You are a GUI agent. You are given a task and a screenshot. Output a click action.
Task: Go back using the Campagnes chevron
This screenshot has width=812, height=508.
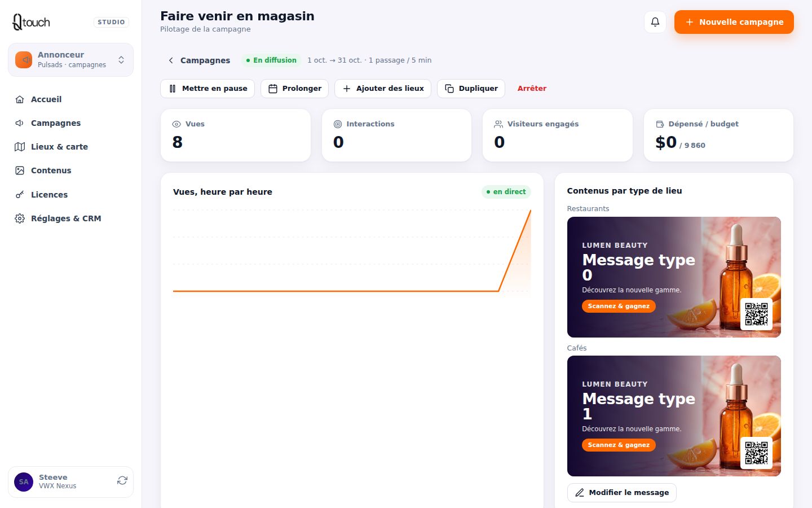click(171, 60)
